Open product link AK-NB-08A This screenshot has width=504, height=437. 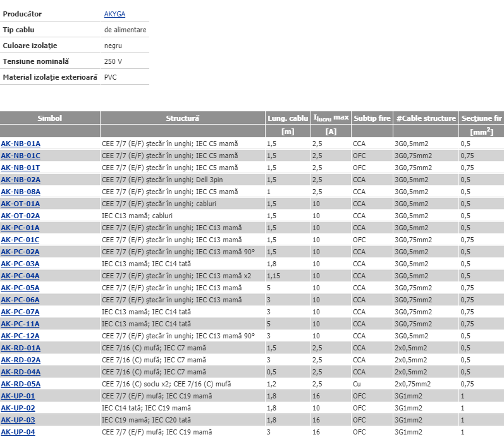(21, 192)
